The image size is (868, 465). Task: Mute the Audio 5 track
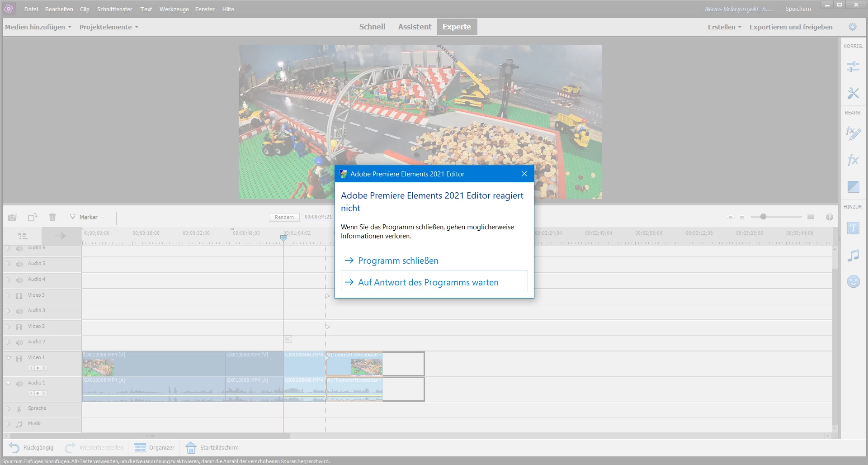tap(19, 264)
